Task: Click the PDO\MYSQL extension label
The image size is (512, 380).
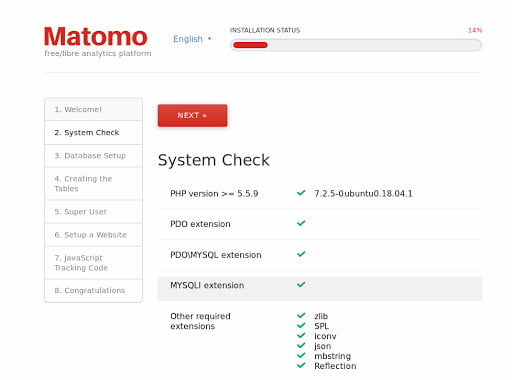Action: tap(216, 255)
